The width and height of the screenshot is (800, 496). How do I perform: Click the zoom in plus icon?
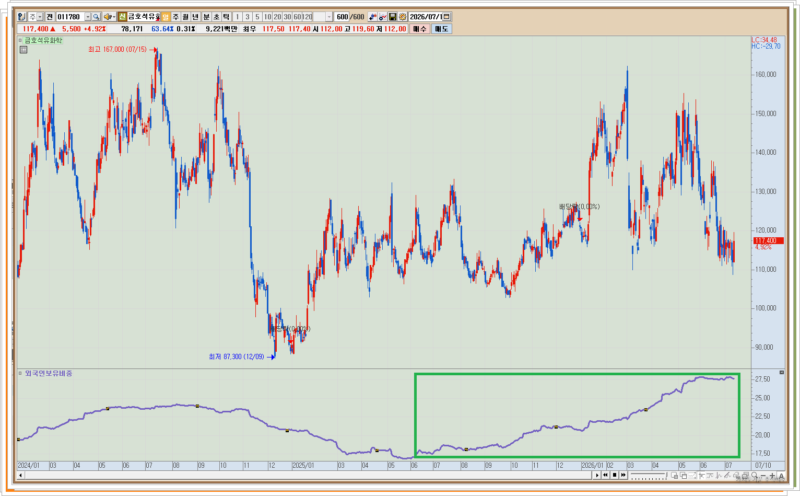(x=772, y=475)
